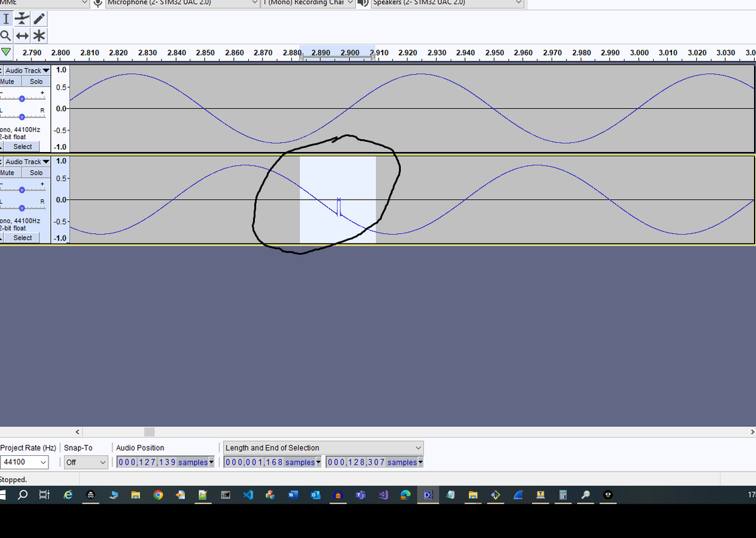Open the command prompt taskbar icon
This screenshot has width=756, height=538.
(x=225, y=494)
